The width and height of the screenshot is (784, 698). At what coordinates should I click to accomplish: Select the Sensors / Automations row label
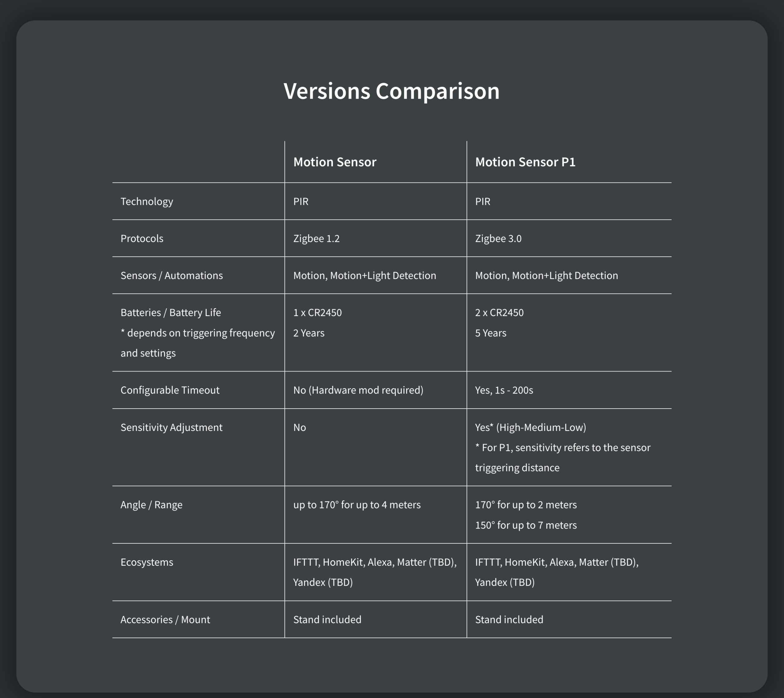[171, 275]
